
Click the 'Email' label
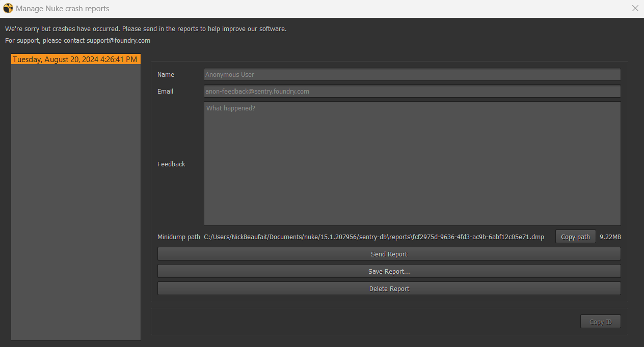165,91
